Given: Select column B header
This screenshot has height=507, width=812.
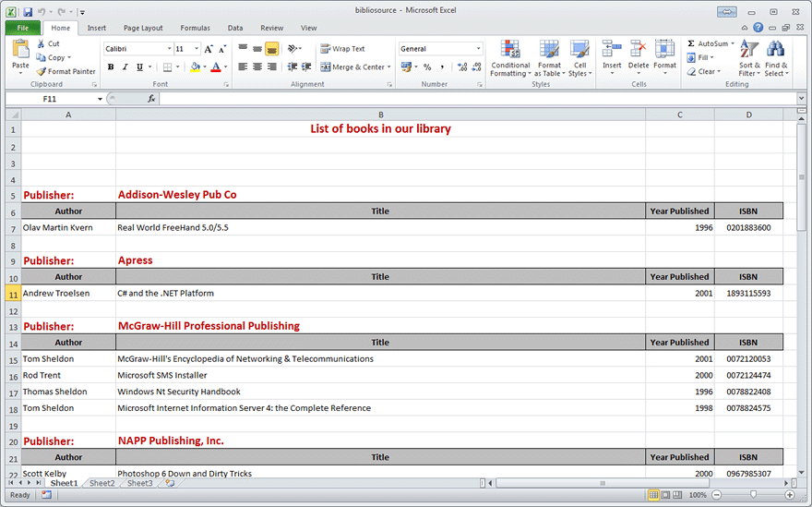Looking at the screenshot, I should point(380,115).
